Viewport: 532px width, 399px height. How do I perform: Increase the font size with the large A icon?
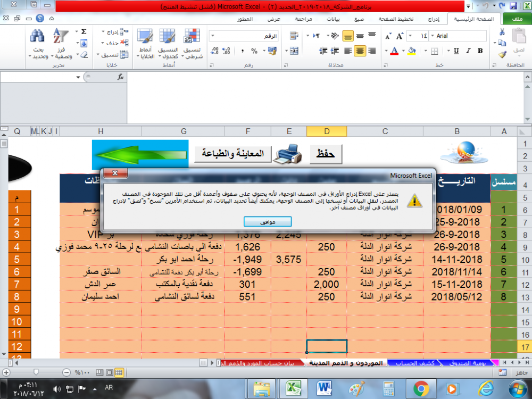400,36
